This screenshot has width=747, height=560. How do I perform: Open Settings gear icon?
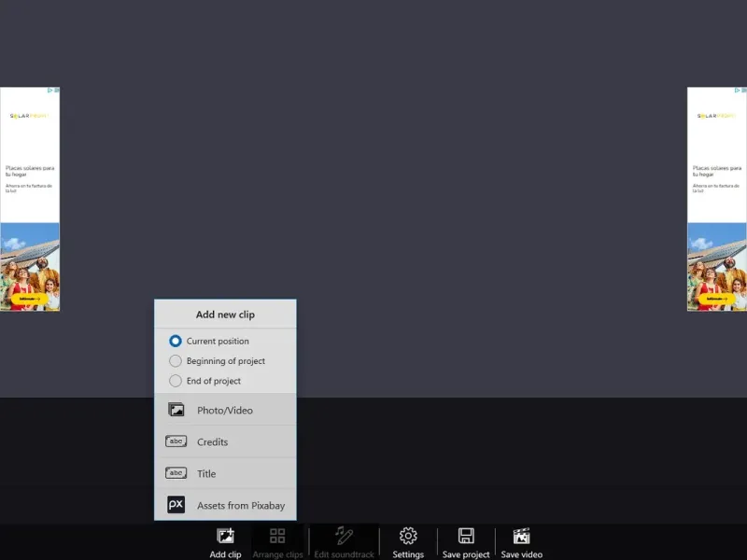408,536
